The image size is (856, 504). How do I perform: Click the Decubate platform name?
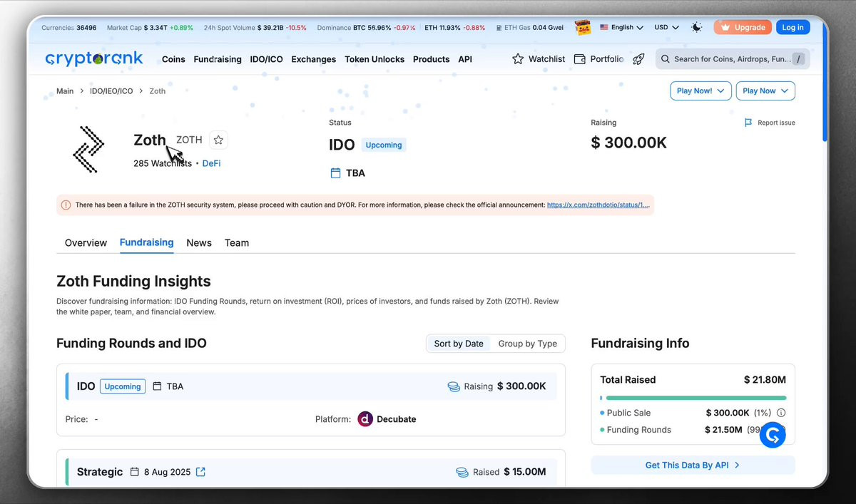click(397, 419)
